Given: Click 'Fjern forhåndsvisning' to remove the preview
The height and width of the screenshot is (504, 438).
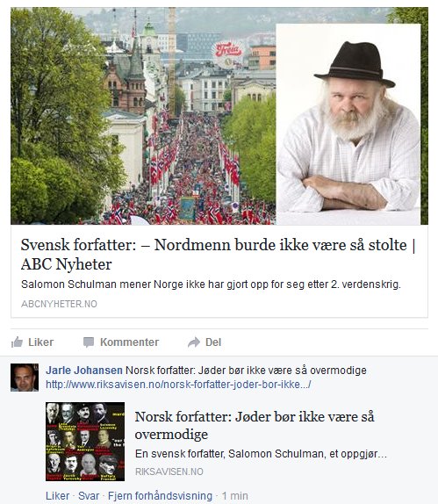Looking at the screenshot, I should point(160,496).
